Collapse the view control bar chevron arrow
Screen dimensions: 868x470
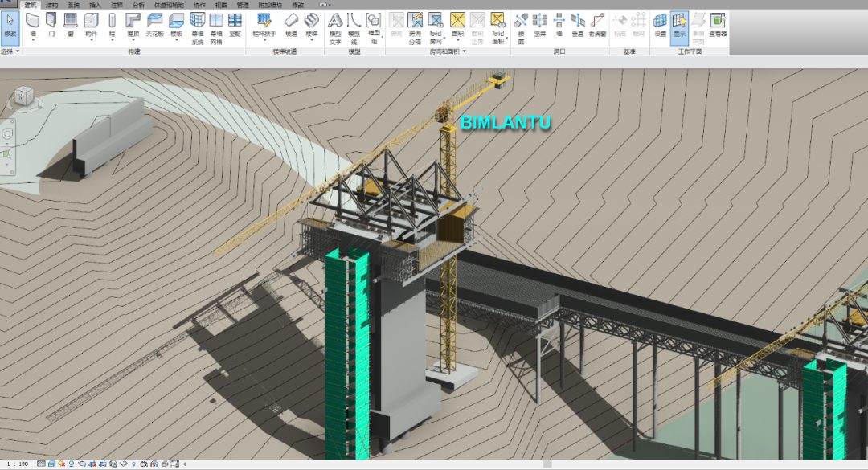click(x=185, y=464)
